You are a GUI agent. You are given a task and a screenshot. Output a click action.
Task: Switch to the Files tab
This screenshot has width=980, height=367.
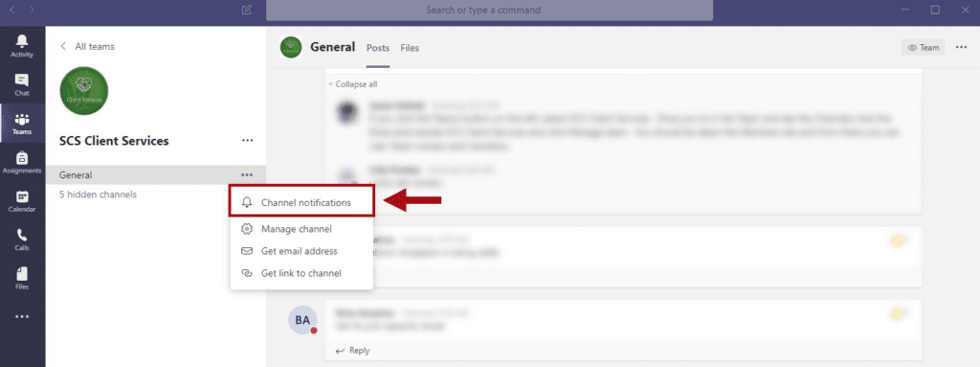click(410, 48)
